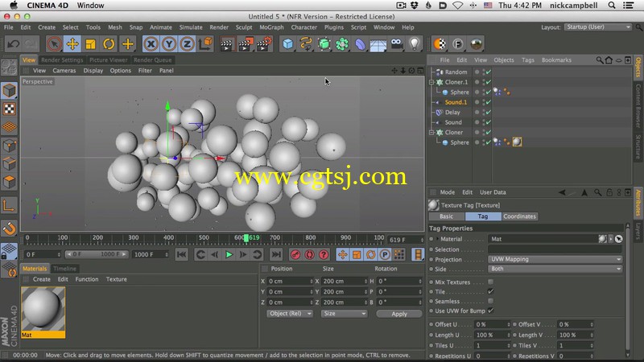Play the animation forward
The width and height of the screenshot is (644, 362).
pos(229,255)
